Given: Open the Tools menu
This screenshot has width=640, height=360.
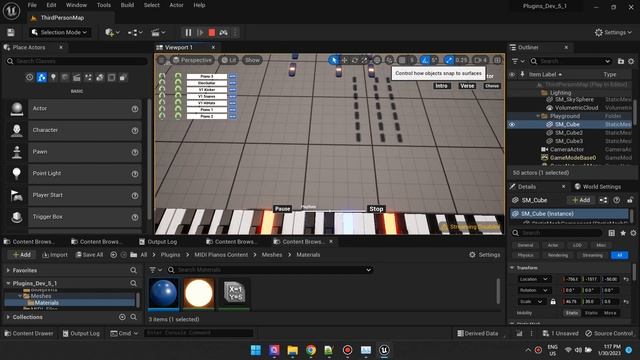Looking at the screenshot, I should pos(104,5).
